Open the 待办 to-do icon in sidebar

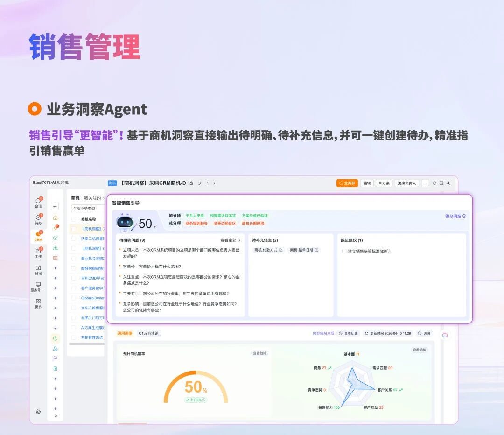pos(38,218)
